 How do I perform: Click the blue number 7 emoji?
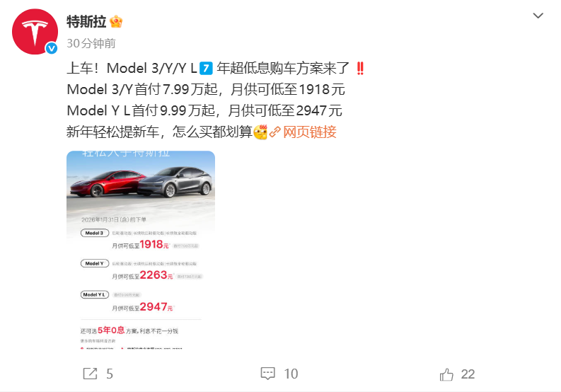206,68
